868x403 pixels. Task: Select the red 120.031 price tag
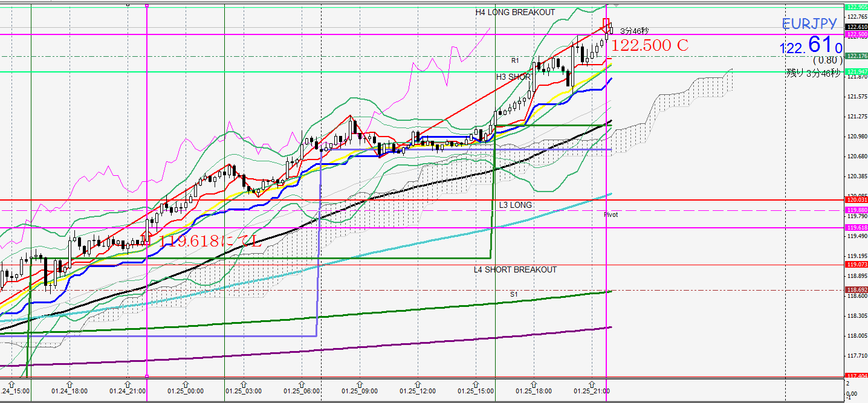[x=857, y=199]
